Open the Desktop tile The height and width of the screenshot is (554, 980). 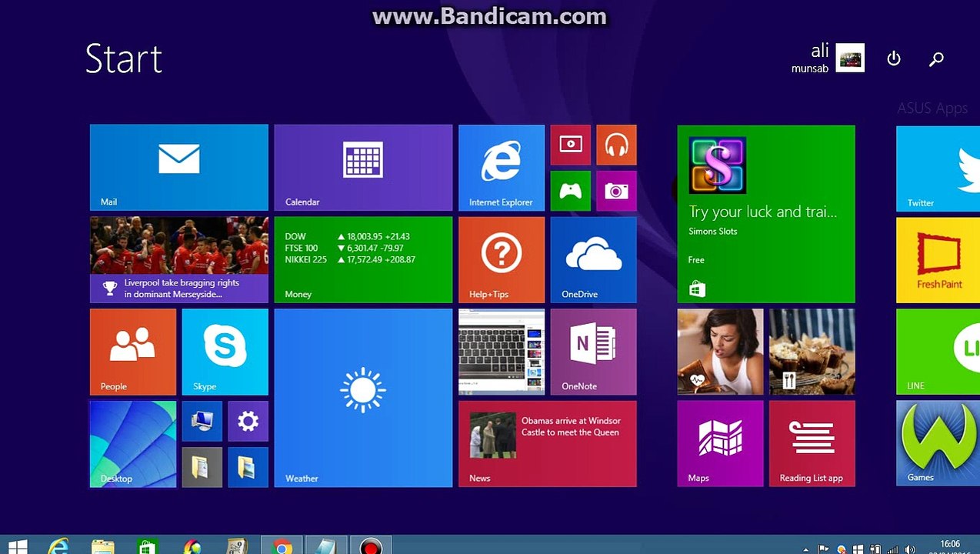click(133, 444)
